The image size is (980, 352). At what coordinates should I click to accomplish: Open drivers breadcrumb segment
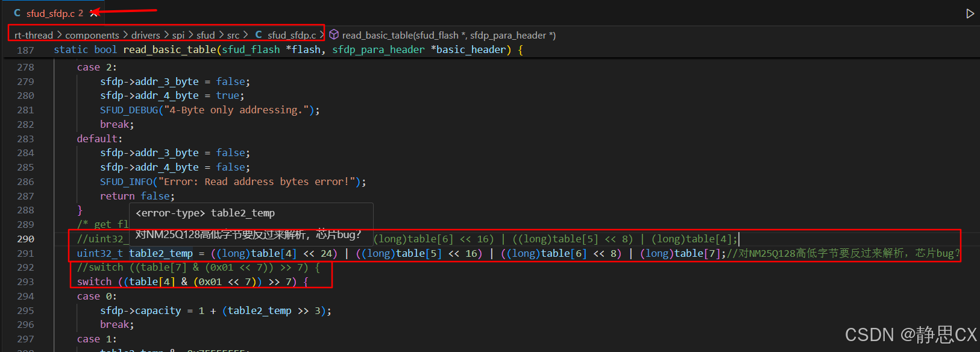click(146, 36)
